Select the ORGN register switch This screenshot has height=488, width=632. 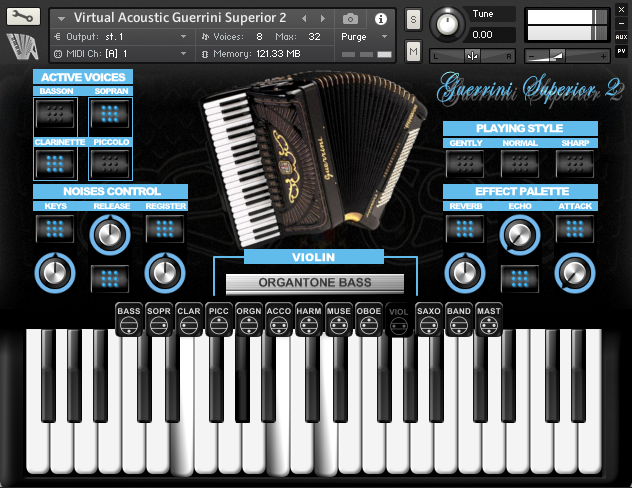[x=249, y=319]
